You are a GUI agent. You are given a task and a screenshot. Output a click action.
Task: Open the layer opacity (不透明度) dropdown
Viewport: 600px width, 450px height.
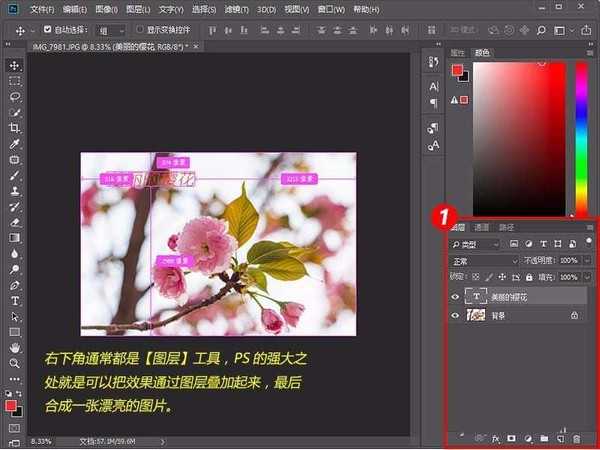coord(585,260)
